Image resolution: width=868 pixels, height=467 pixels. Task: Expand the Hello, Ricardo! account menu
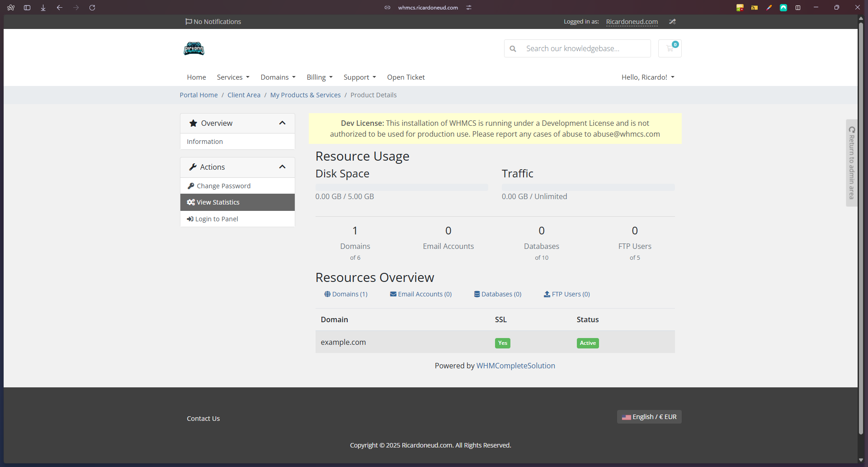pos(647,77)
